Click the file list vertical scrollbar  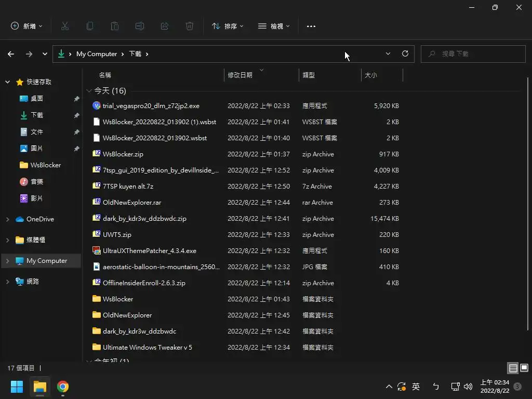click(528, 204)
